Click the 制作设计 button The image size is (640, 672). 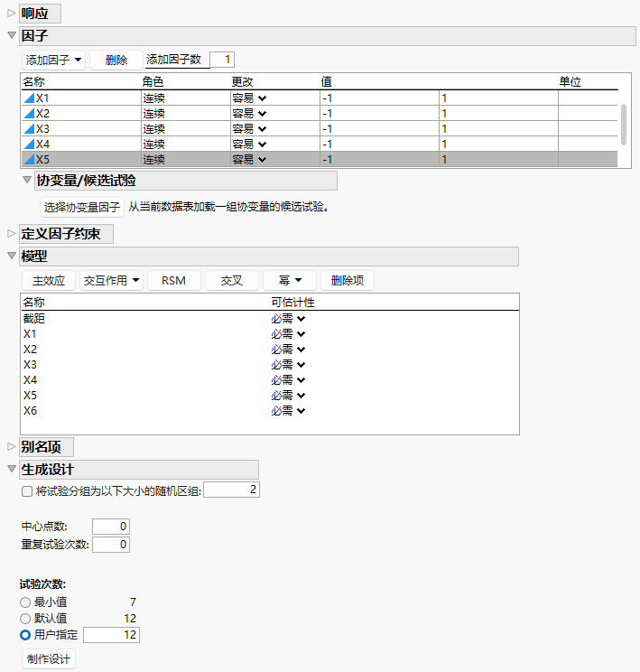[49, 658]
